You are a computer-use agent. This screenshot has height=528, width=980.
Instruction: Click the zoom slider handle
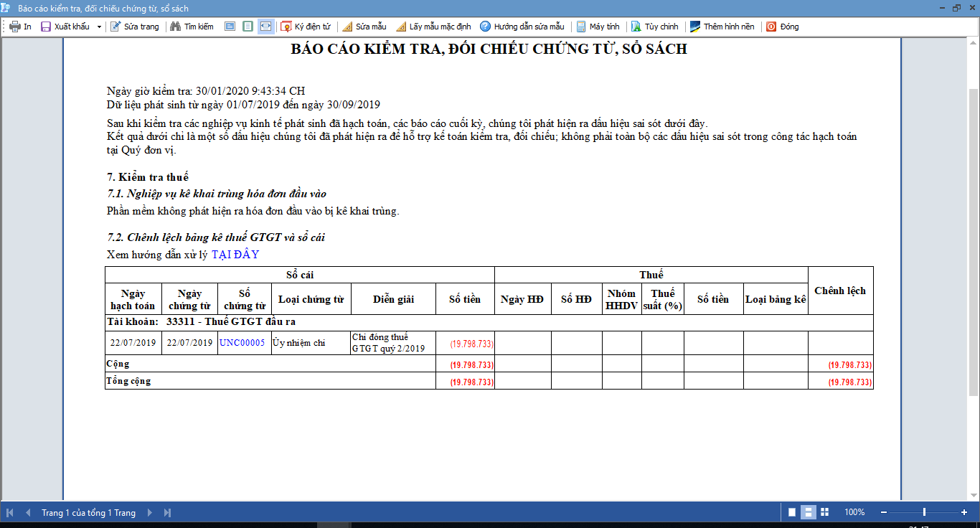[x=924, y=512]
